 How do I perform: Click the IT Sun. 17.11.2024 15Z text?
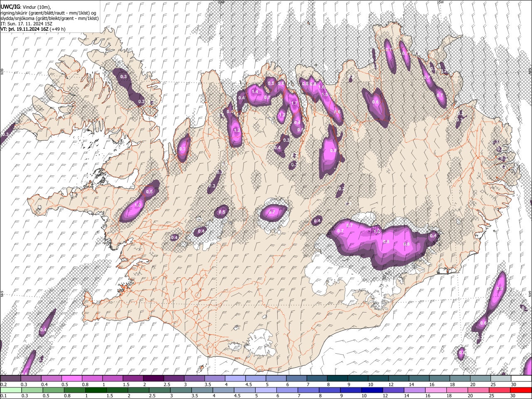(27, 24)
